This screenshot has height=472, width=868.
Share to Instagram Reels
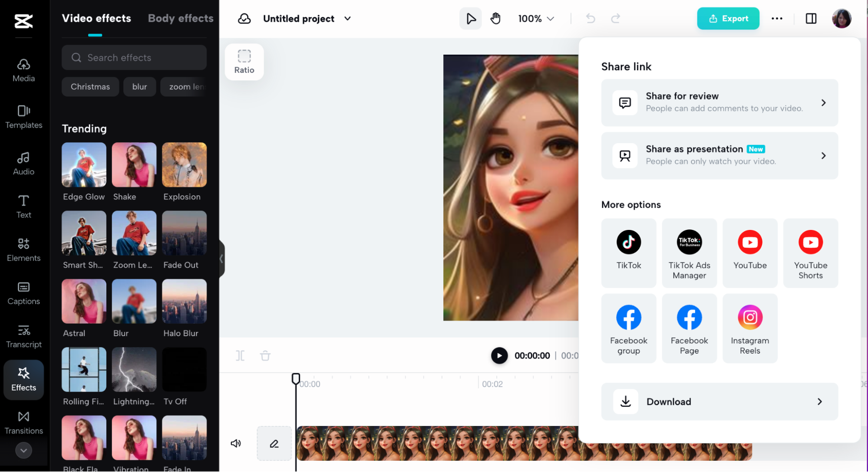[749, 328]
